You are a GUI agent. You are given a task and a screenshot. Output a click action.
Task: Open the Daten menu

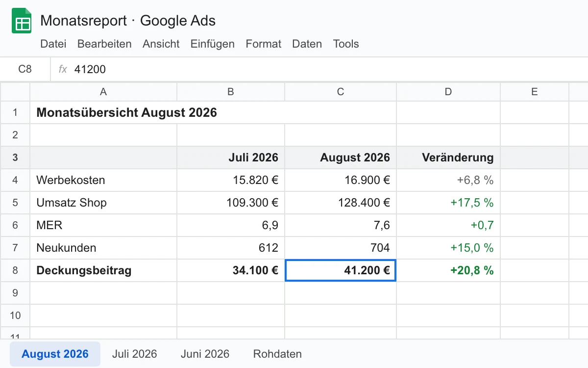pyautogui.click(x=307, y=44)
